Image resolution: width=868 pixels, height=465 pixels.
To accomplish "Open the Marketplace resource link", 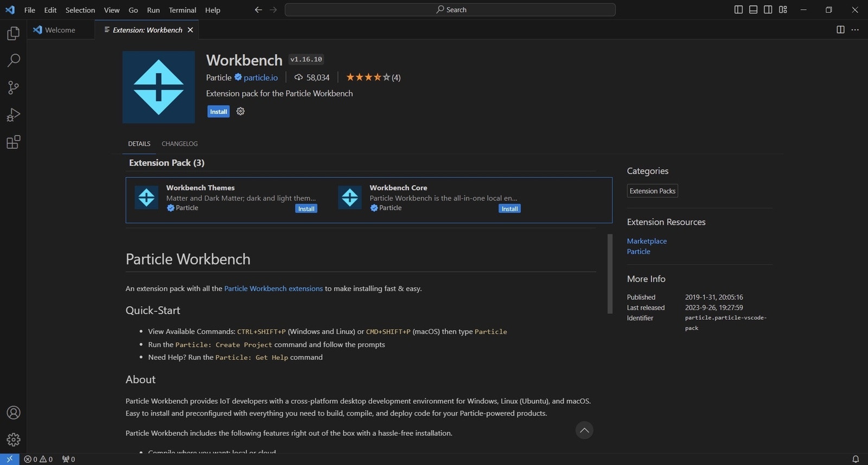I will 647,241.
